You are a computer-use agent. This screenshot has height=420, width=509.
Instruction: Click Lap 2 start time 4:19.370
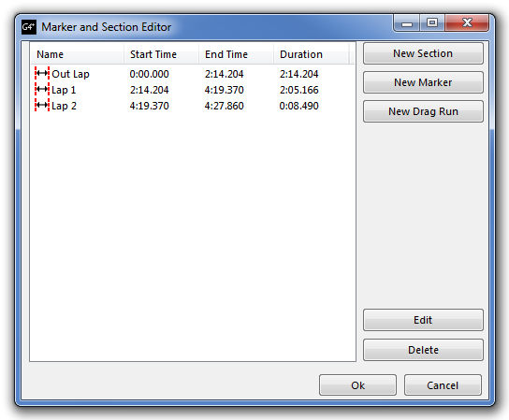tap(150, 106)
